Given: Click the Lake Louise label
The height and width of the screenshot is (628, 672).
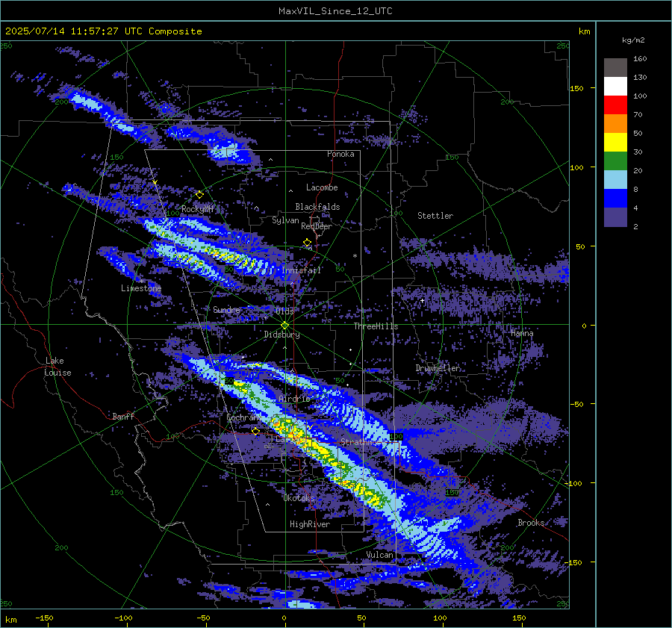Looking at the screenshot, I should [x=58, y=367].
